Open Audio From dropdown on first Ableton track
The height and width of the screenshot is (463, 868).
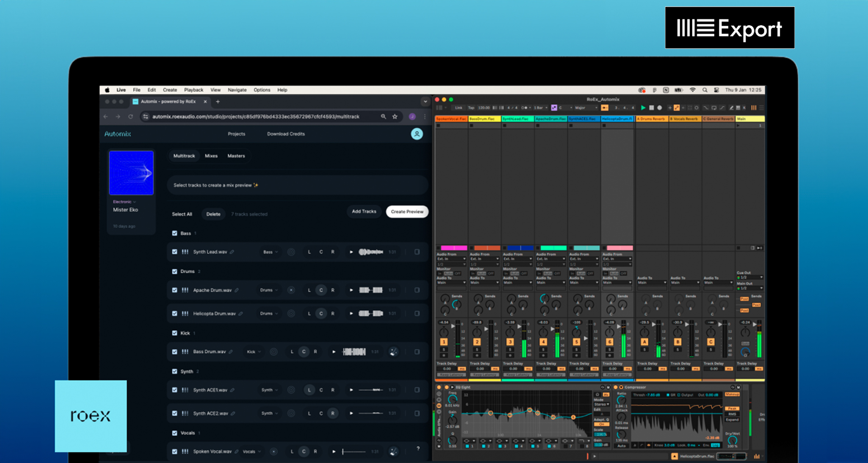pos(451,259)
